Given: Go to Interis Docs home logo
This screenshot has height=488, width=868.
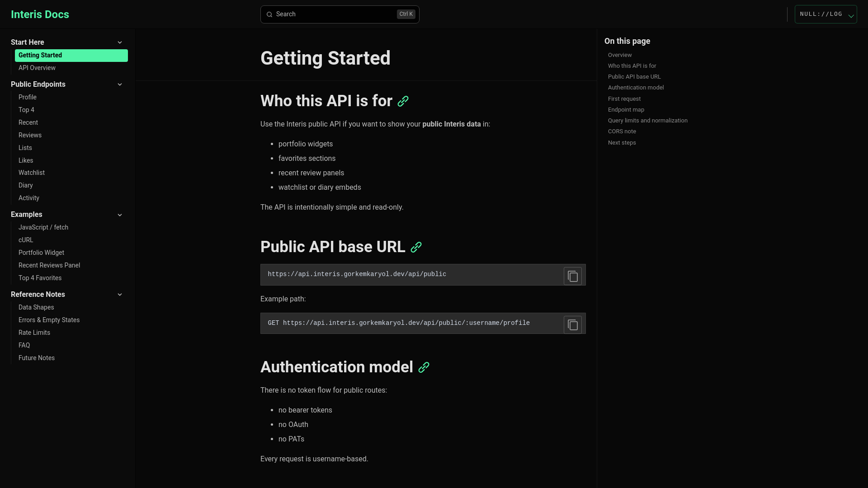Looking at the screenshot, I should [x=40, y=14].
